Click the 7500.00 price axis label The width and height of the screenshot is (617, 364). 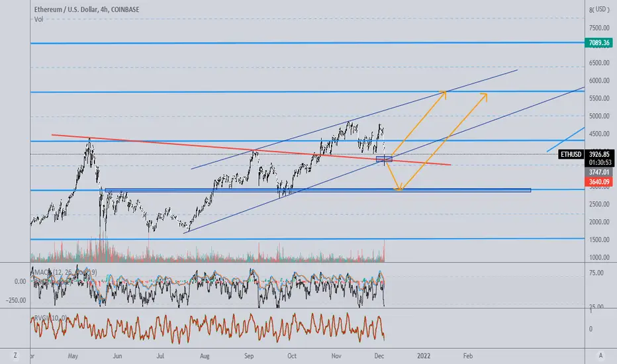pos(599,28)
